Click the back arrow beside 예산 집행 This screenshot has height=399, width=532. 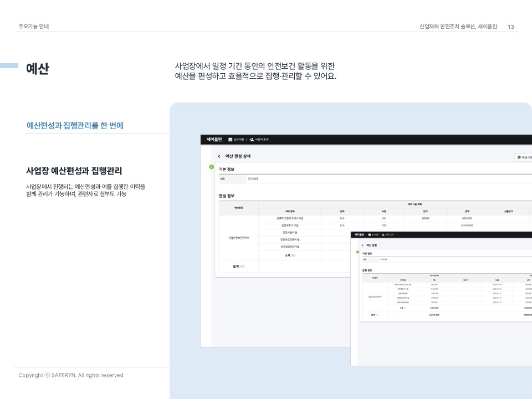tap(362, 245)
